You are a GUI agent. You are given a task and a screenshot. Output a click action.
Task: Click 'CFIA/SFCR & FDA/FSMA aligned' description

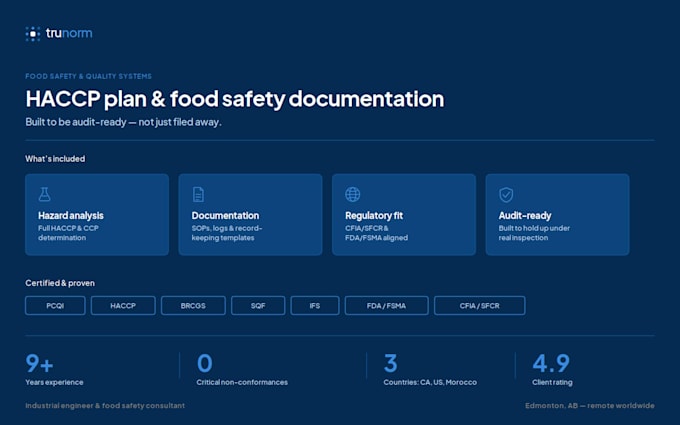(376, 233)
